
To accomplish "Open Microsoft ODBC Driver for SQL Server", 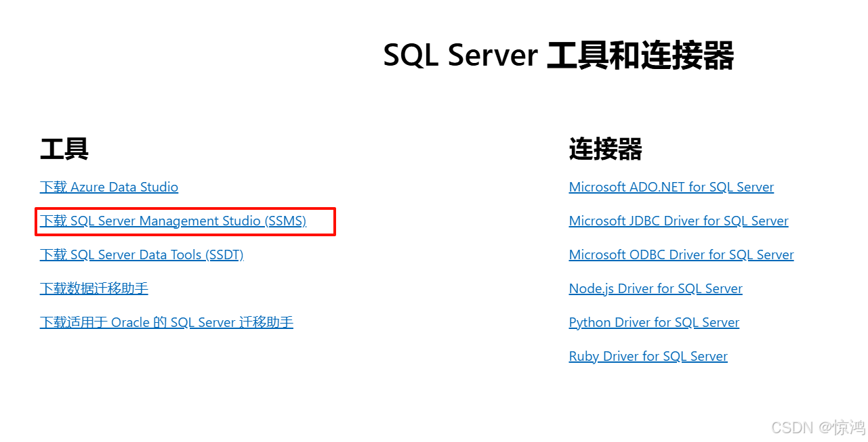I will pyautogui.click(x=681, y=255).
